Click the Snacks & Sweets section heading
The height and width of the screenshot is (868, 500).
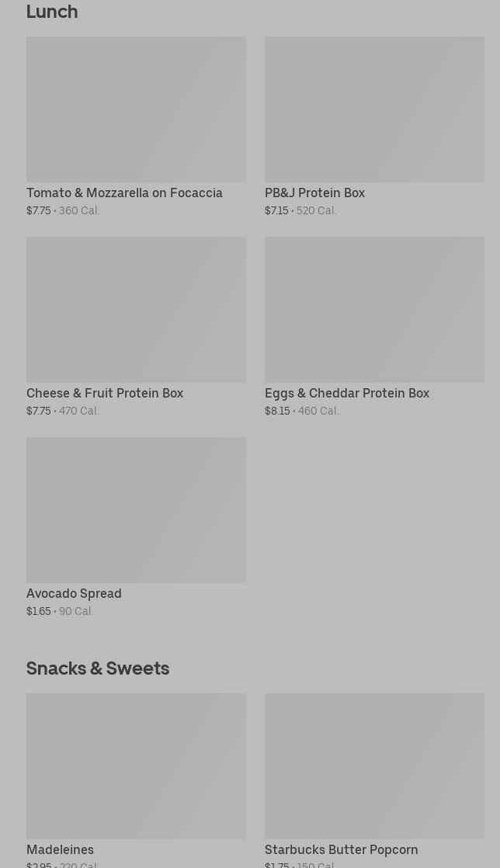(98, 668)
